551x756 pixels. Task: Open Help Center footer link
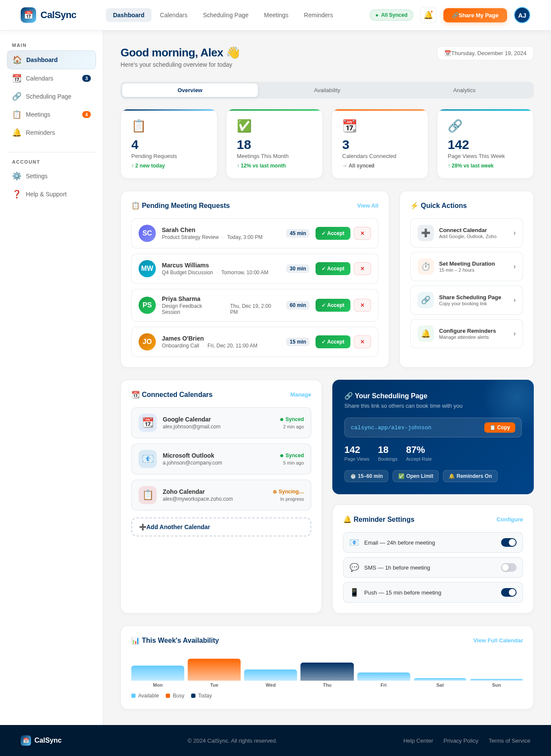tap(418, 741)
